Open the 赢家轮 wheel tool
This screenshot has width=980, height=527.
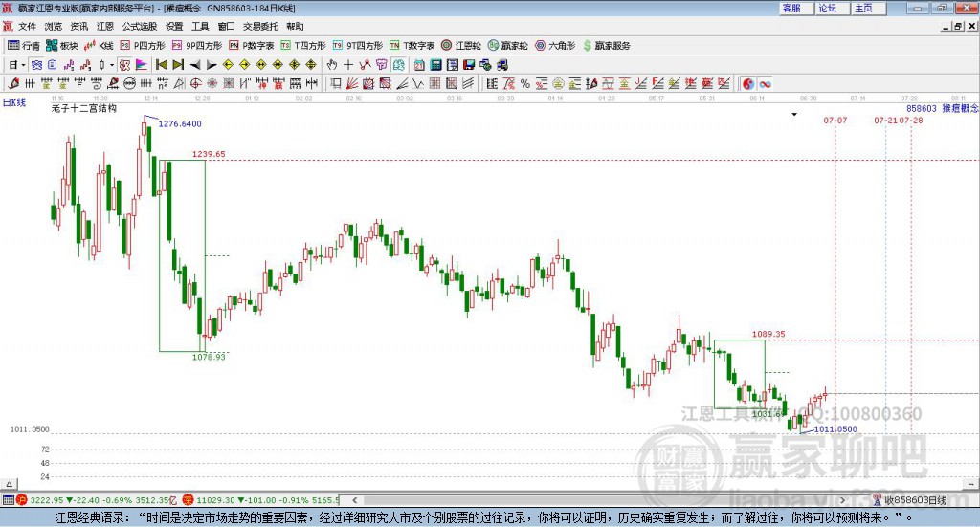coord(508,46)
